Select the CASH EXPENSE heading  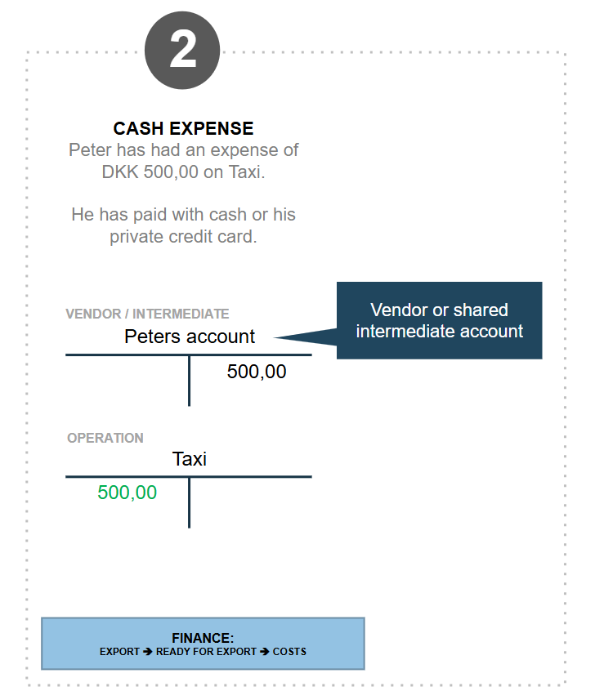183,128
